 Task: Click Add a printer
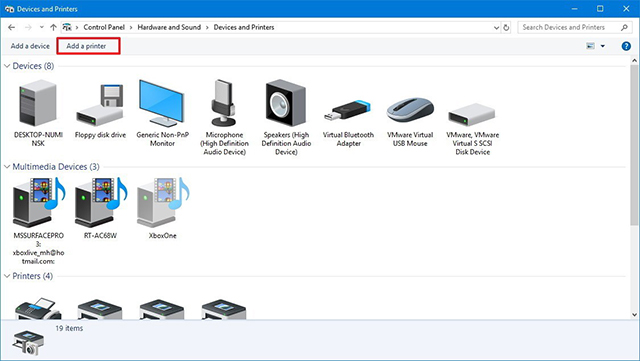tap(86, 46)
